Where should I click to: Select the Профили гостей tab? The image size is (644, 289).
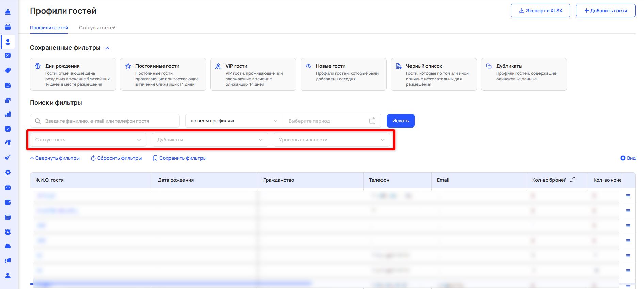point(49,28)
